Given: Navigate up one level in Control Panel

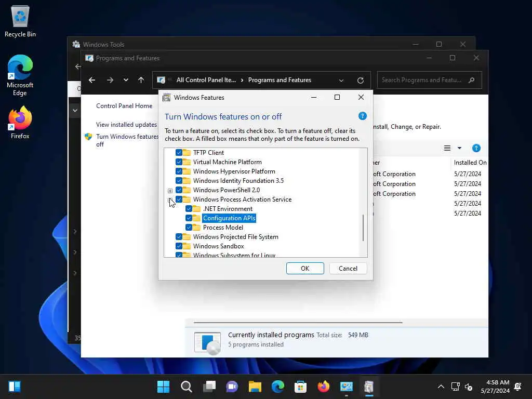Looking at the screenshot, I should click(141, 80).
